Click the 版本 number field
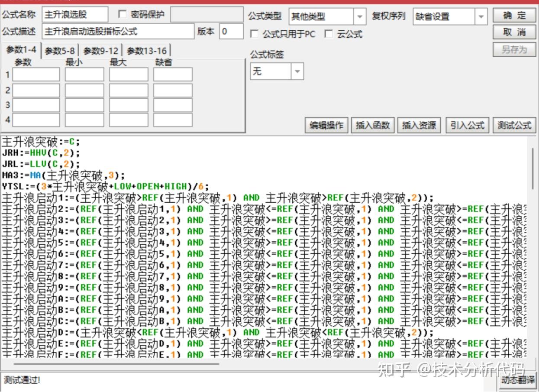Viewport: 539px width, 392px height. [231, 32]
